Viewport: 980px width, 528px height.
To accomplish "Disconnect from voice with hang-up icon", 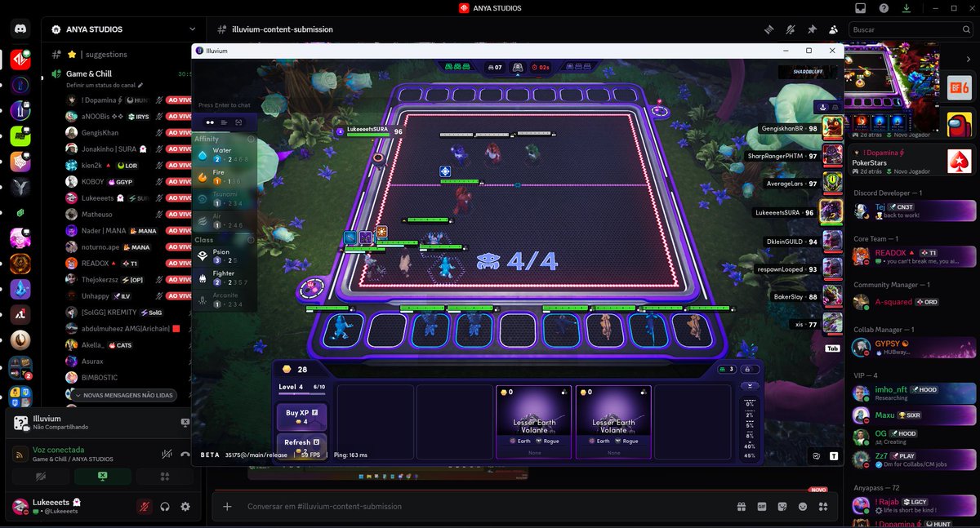I will [x=186, y=455].
